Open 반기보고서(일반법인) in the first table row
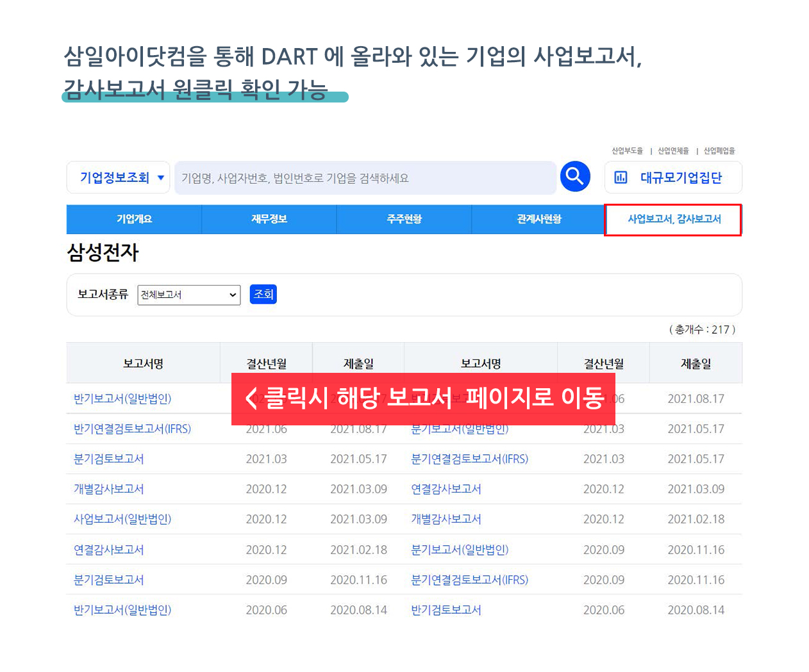The width and height of the screenshot is (809, 672). coord(122,398)
